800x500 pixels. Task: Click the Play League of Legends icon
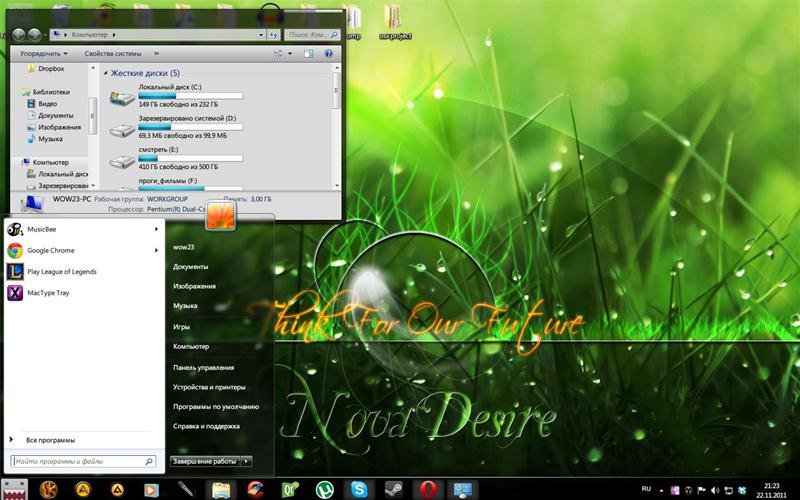[15, 271]
